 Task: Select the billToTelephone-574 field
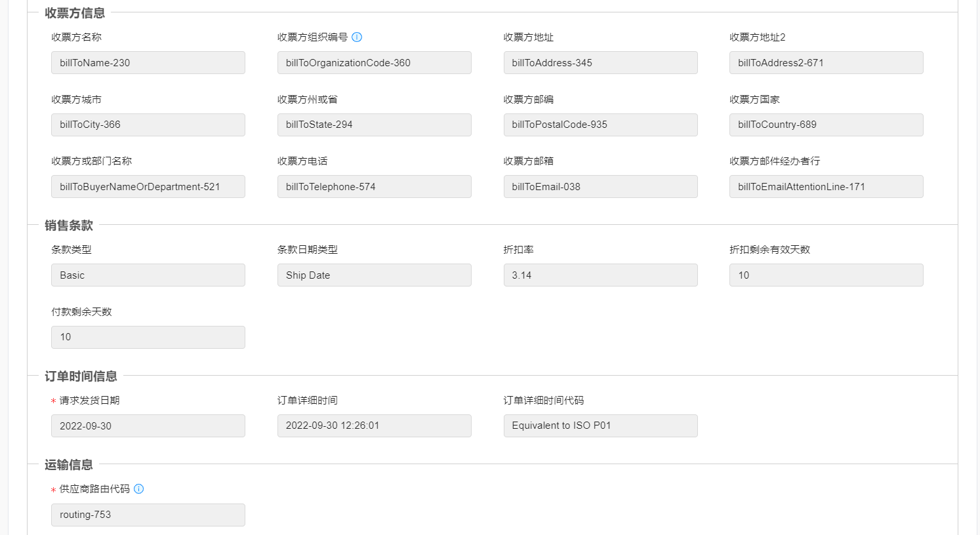pos(375,187)
